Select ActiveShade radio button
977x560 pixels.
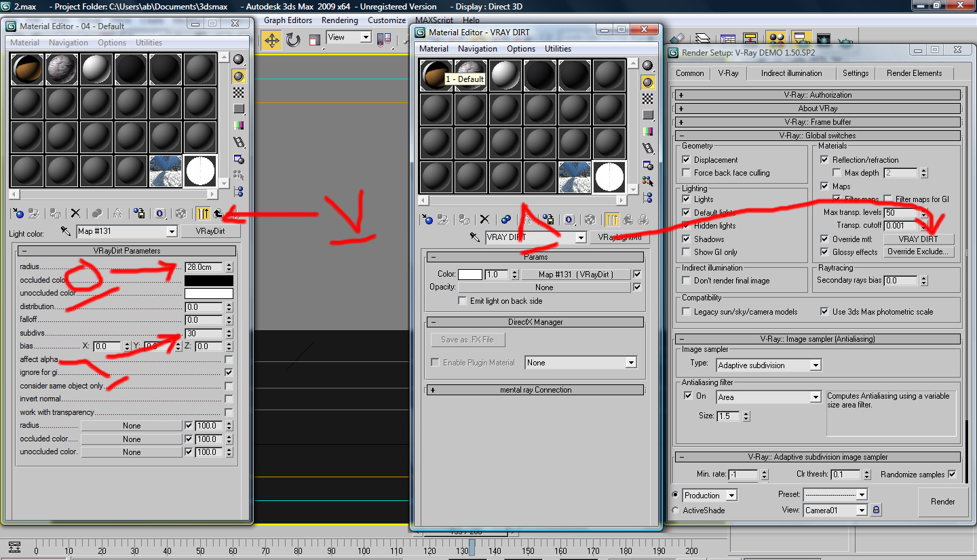(x=675, y=510)
